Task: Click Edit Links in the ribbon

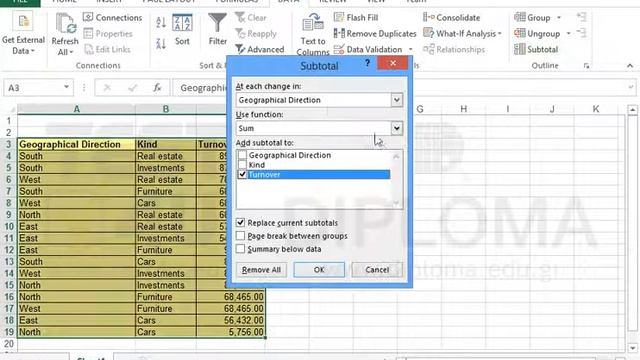Action: tap(107, 49)
